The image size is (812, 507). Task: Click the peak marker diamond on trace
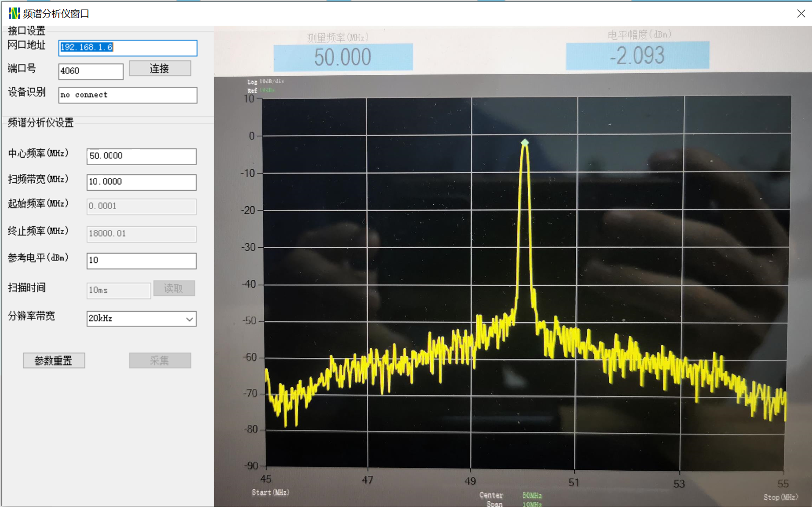tap(525, 143)
